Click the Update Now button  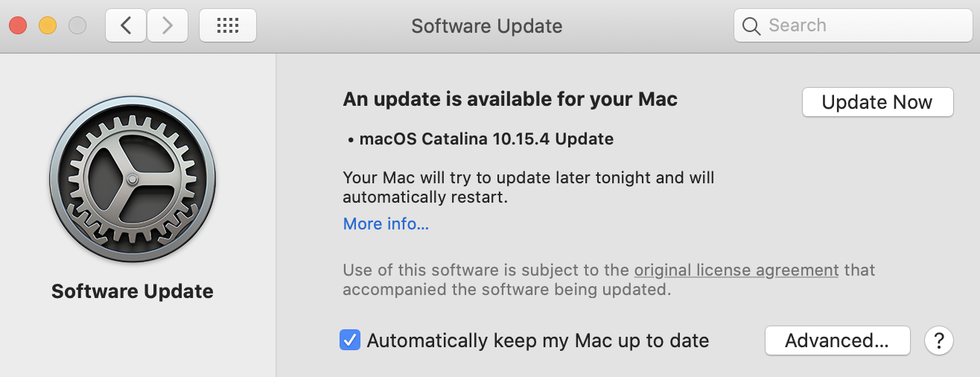(x=877, y=102)
